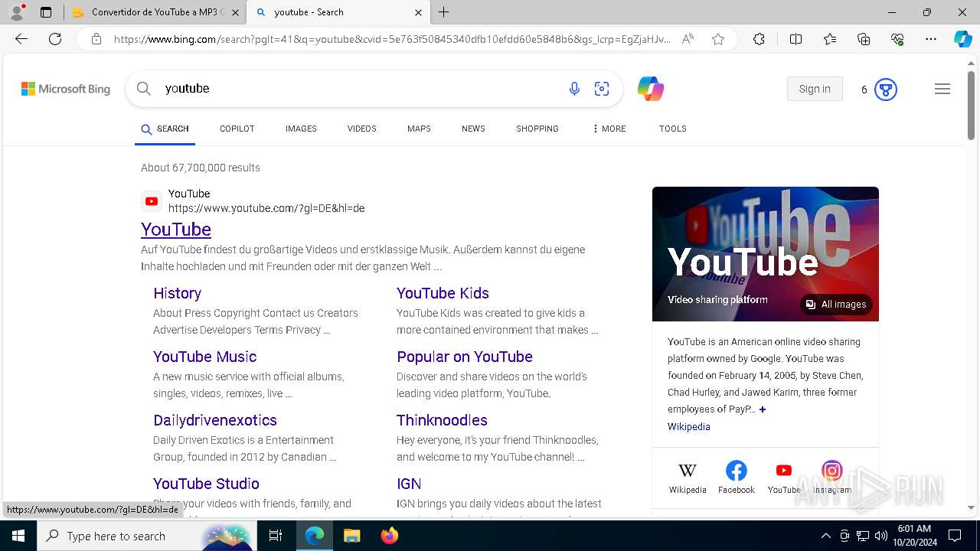This screenshot has height=551, width=980.
Task: Switch to the VIDEOS tab
Action: coord(362,129)
